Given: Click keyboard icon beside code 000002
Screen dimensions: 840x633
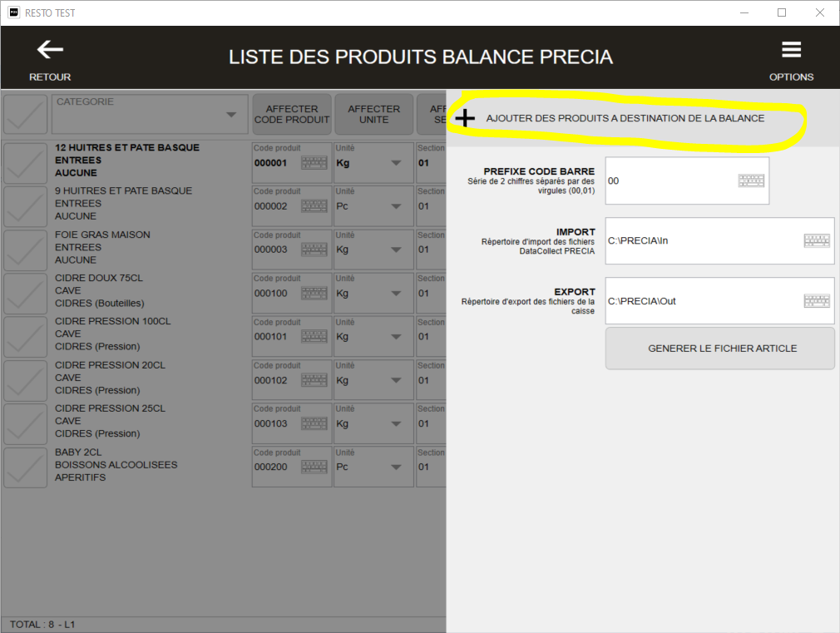Looking at the screenshot, I should click(314, 205).
